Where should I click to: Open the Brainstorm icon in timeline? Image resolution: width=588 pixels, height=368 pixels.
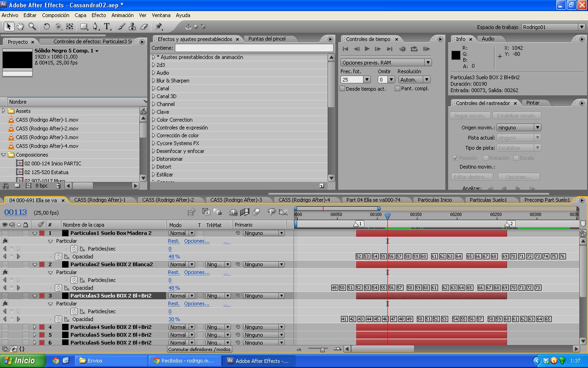[271, 212]
